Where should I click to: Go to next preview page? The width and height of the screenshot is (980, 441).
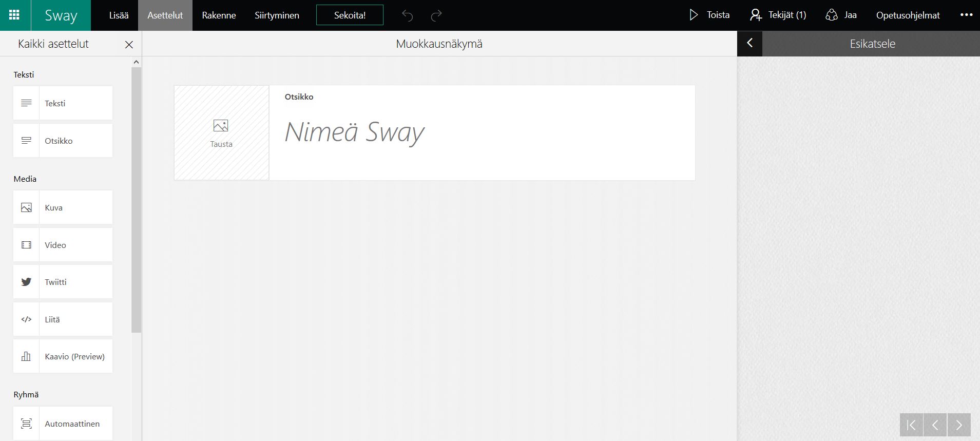click(x=958, y=425)
